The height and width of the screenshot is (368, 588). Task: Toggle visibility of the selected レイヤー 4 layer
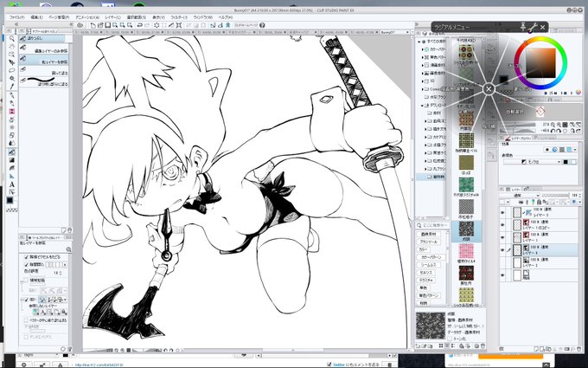pyautogui.click(x=502, y=249)
